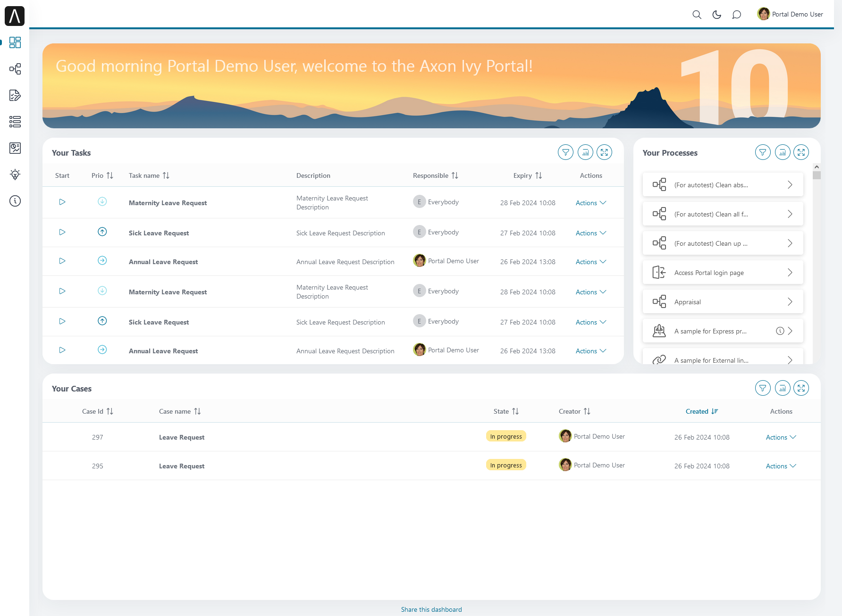Open the Cases list sidebar icon
Image resolution: width=842 pixels, height=616 pixels.
(15, 122)
